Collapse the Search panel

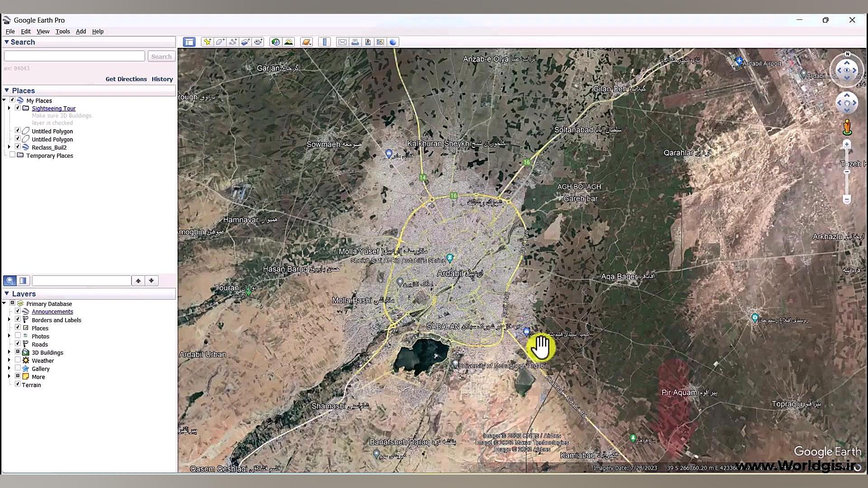pos(6,42)
